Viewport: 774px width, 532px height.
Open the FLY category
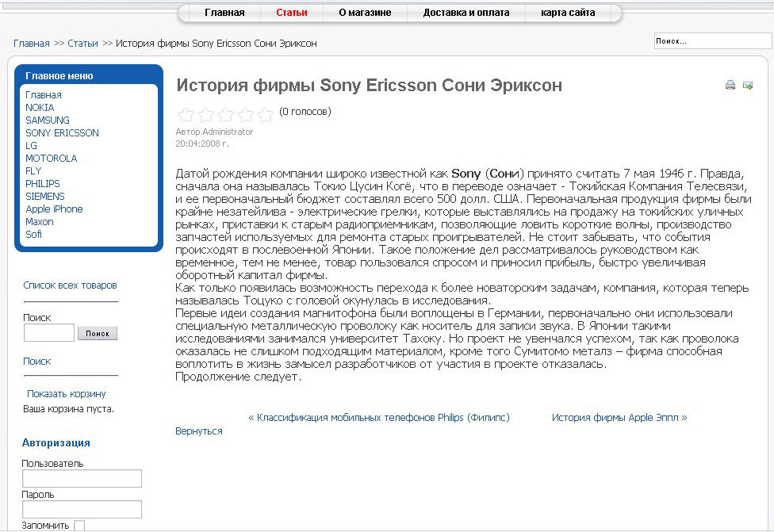[33, 170]
